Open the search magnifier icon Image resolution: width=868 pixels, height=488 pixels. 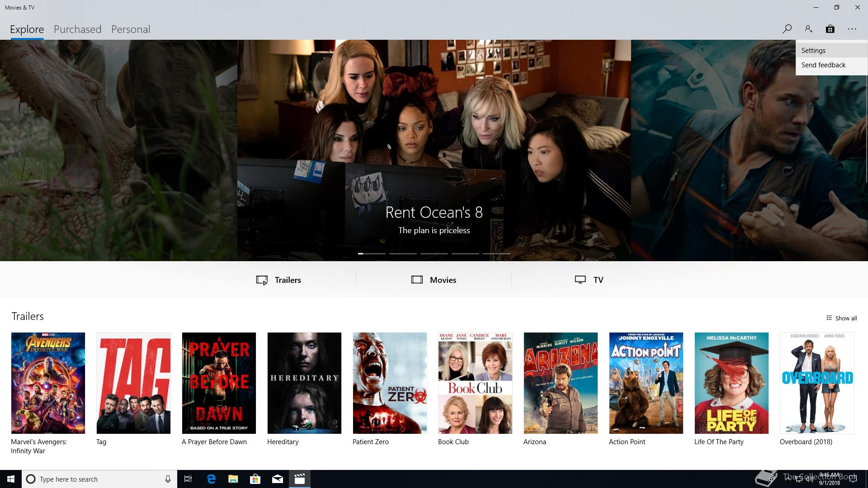tap(787, 29)
